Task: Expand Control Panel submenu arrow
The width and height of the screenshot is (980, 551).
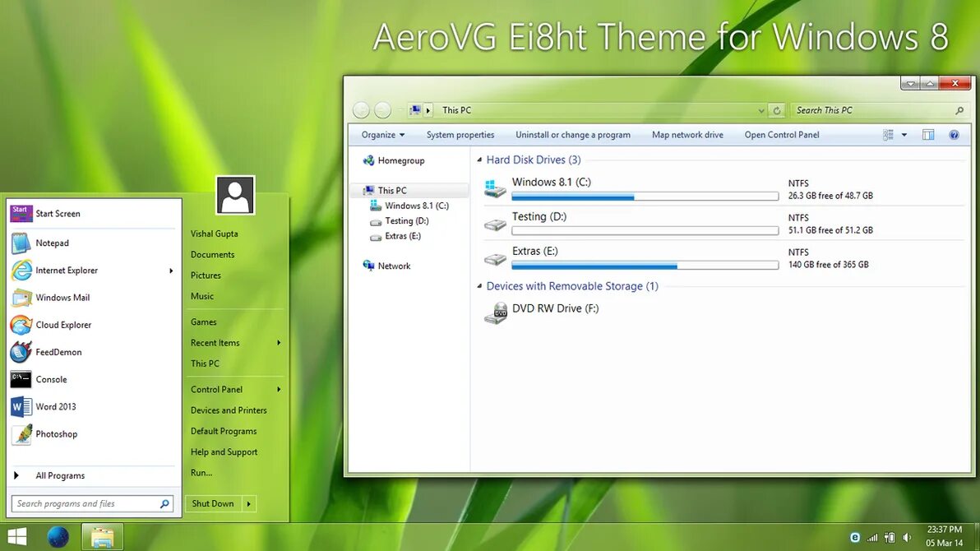Action: point(279,390)
